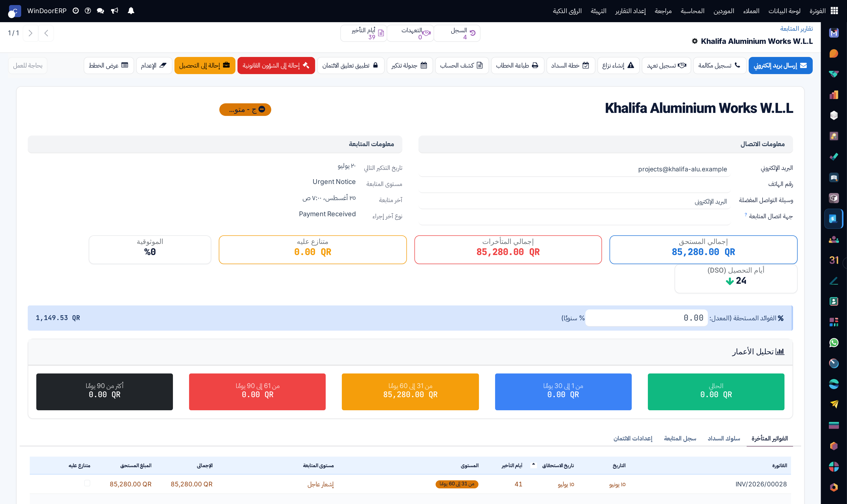The width and height of the screenshot is (847, 504).
Task: Click إنشاء نزاع button
Action: pyautogui.click(x=618, y=65)
